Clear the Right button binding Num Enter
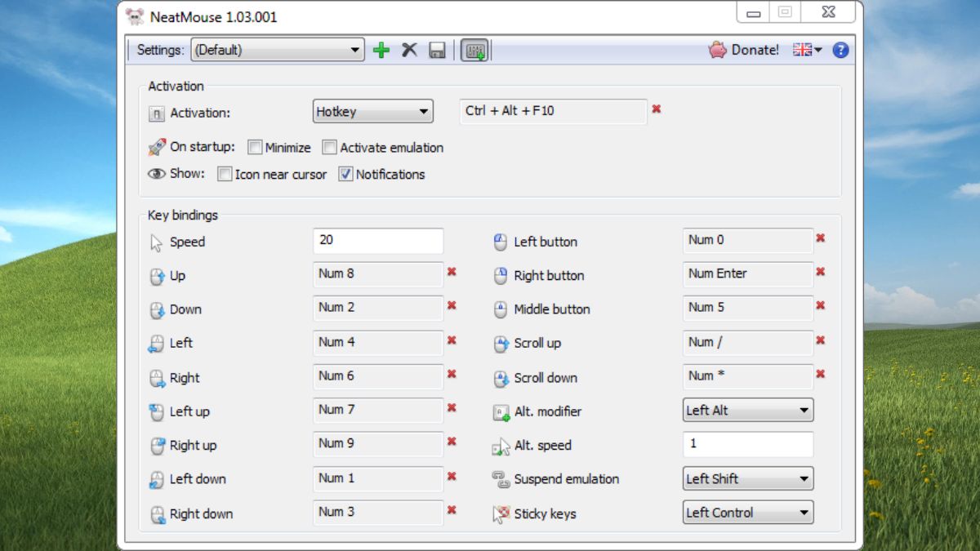This screenshot has width=980, height=551. click(821, 272)
